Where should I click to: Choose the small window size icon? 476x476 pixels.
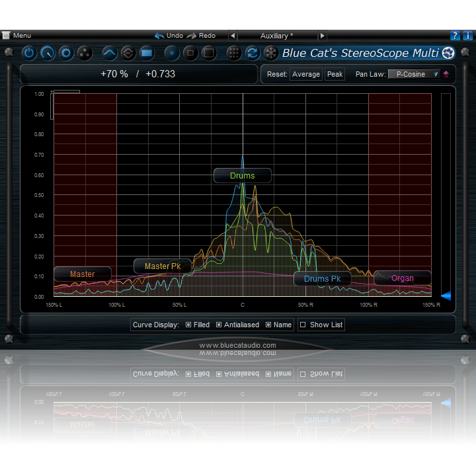pos(172,53)
